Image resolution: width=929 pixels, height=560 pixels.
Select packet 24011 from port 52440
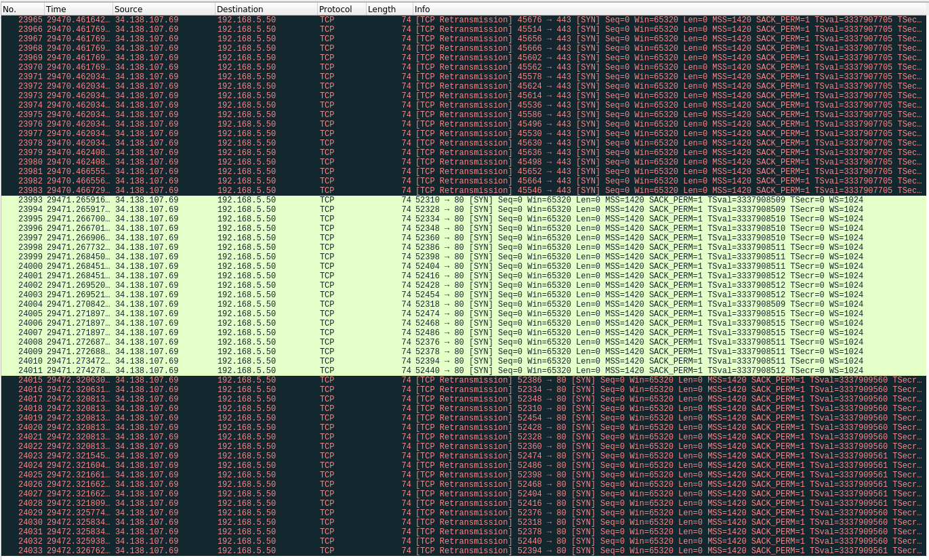pyautogui.click(x=464, y=371)
